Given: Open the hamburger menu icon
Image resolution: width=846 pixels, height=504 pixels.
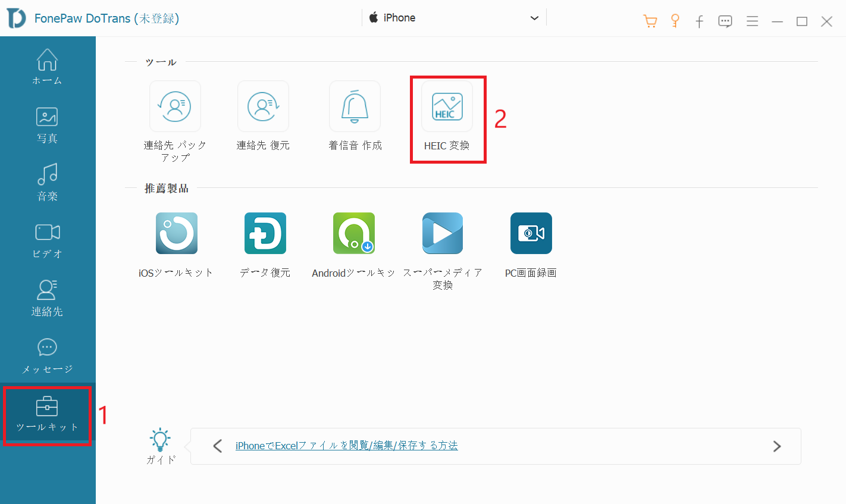Looking at the screenshot, I should pos(752,21).
